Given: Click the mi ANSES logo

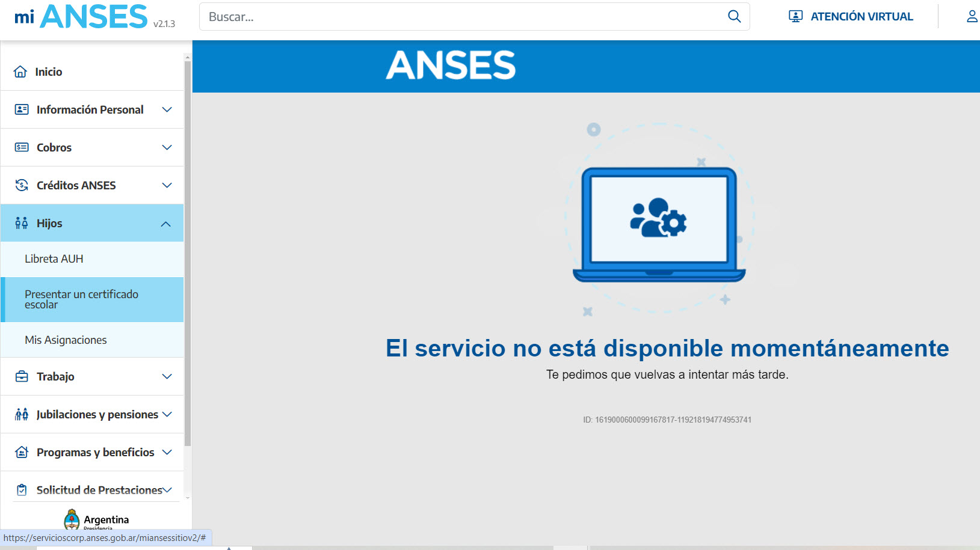Looking at the screenshot, I should pos(81,16).
